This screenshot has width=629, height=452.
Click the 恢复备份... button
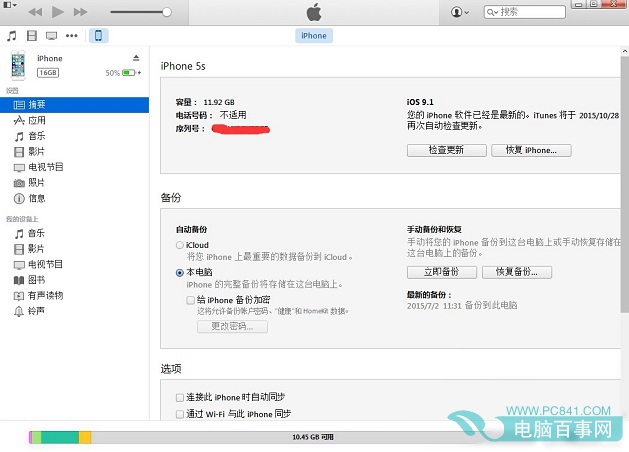tap(517, 272)
